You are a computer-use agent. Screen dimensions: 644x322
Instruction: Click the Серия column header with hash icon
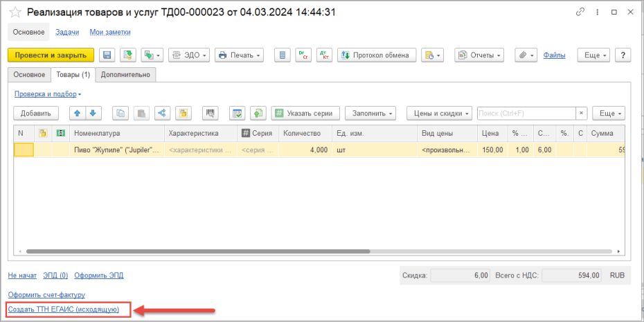(x=258, y=133)
